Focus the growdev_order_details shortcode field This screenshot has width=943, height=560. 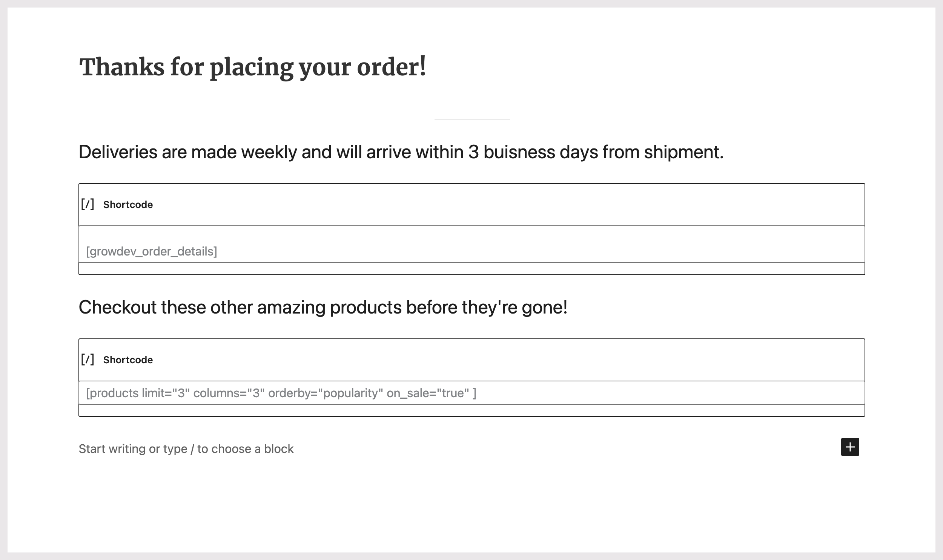click(x=471, y=251)
